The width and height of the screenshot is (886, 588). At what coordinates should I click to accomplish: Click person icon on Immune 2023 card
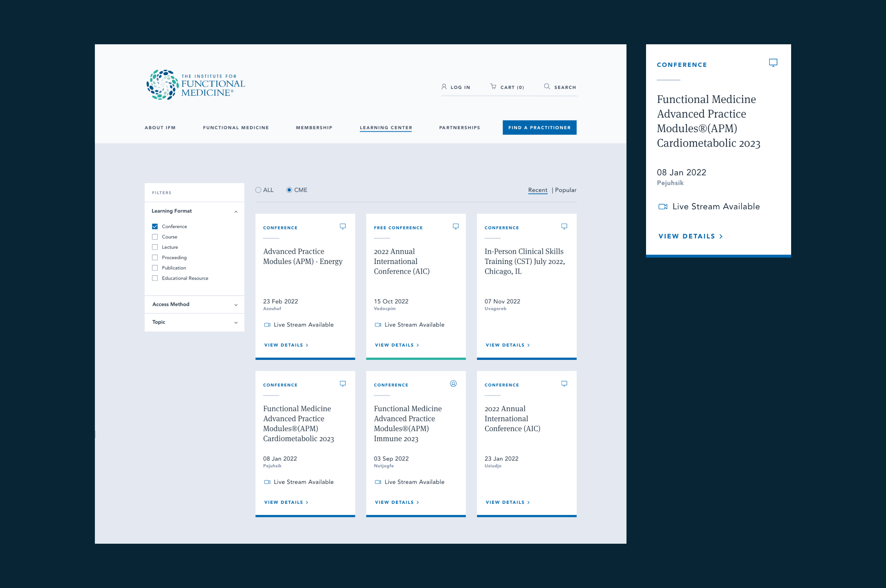coord(453,384)
